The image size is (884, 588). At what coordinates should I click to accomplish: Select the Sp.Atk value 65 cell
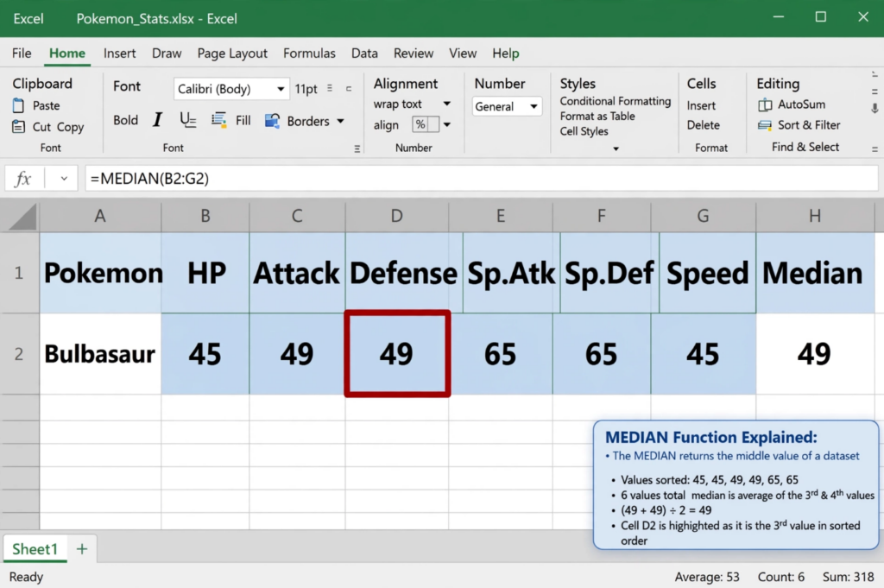tap(501, 354)
